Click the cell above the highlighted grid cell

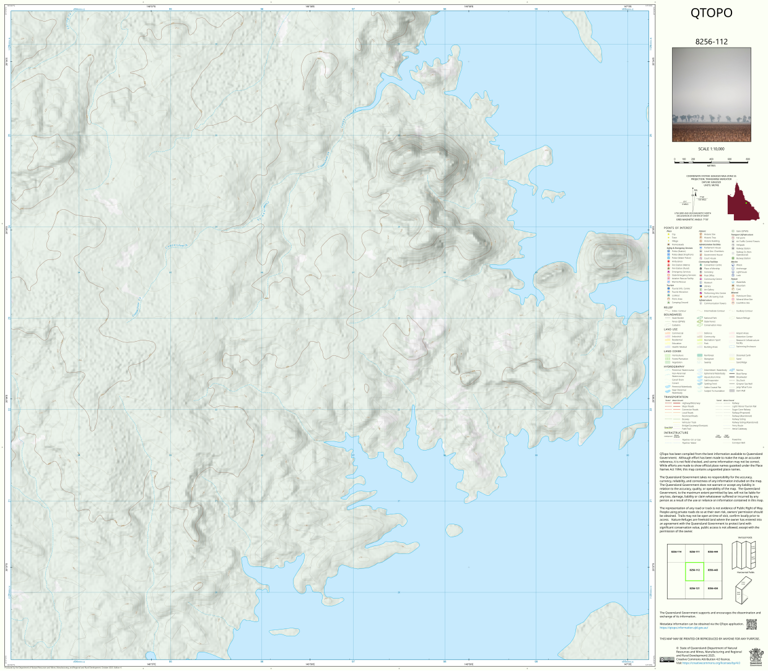click(695, 552)
